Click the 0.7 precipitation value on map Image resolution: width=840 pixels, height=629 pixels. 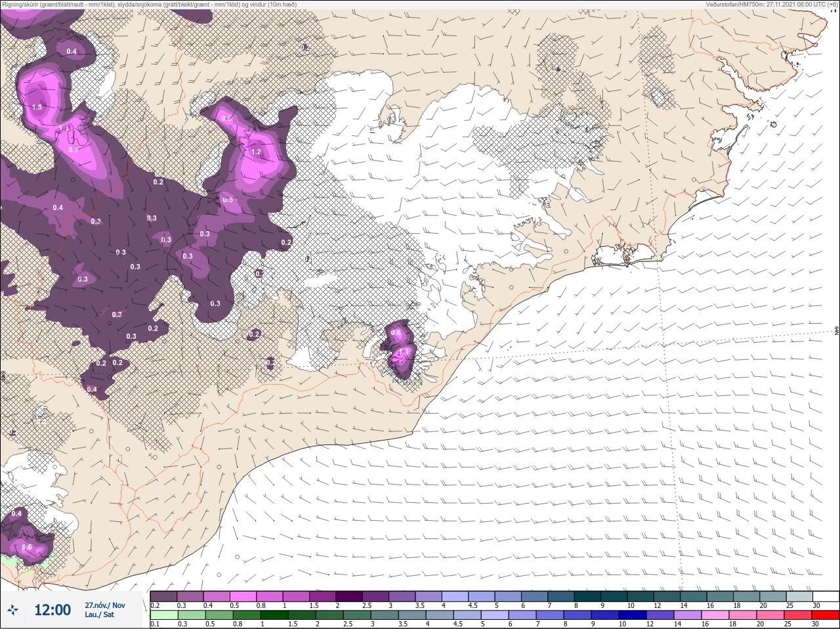[73, 150]
